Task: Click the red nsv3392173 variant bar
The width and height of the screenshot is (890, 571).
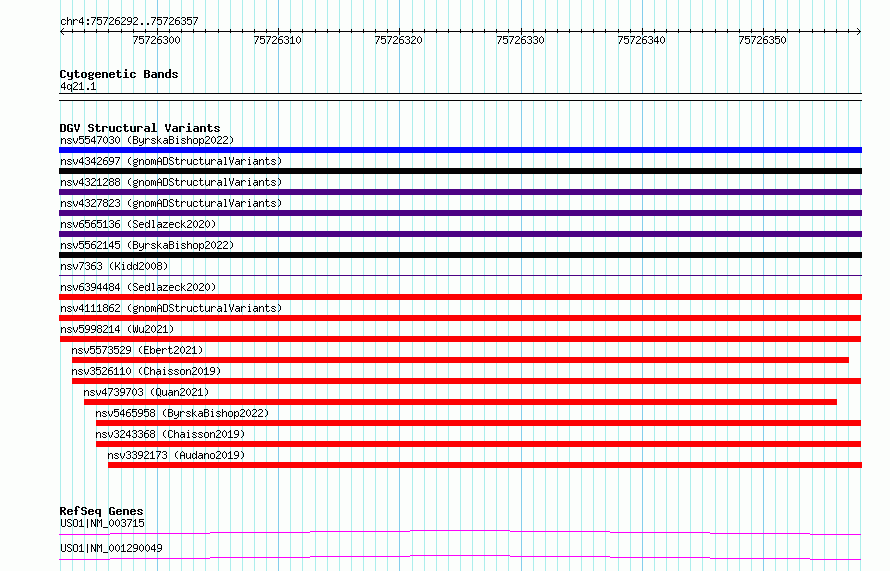Action: [485, 465]
